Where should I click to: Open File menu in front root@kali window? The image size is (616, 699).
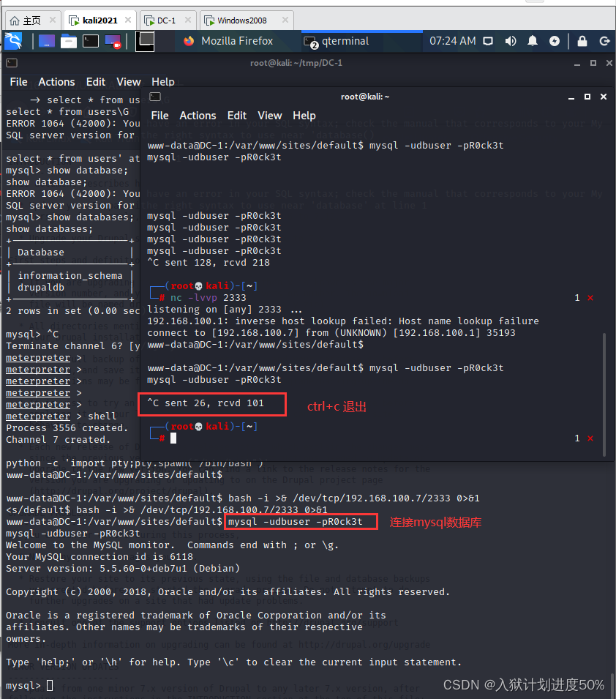160,116
